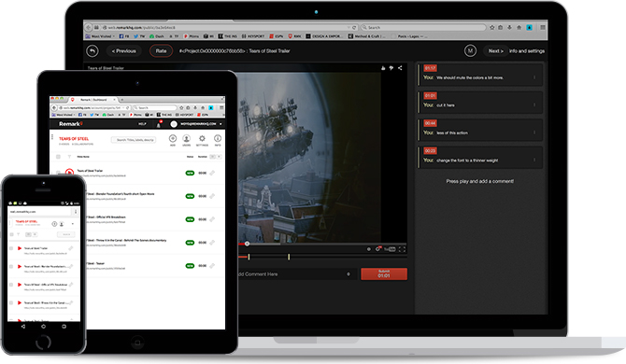Select the Remark Dashboard browser tab on tablet

[93, 99]
